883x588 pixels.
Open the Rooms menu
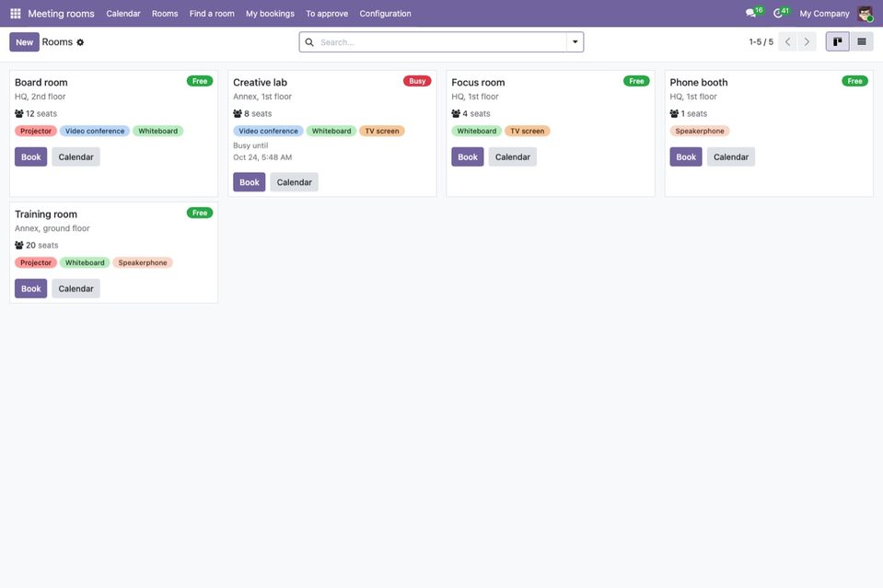coord(165,14)
